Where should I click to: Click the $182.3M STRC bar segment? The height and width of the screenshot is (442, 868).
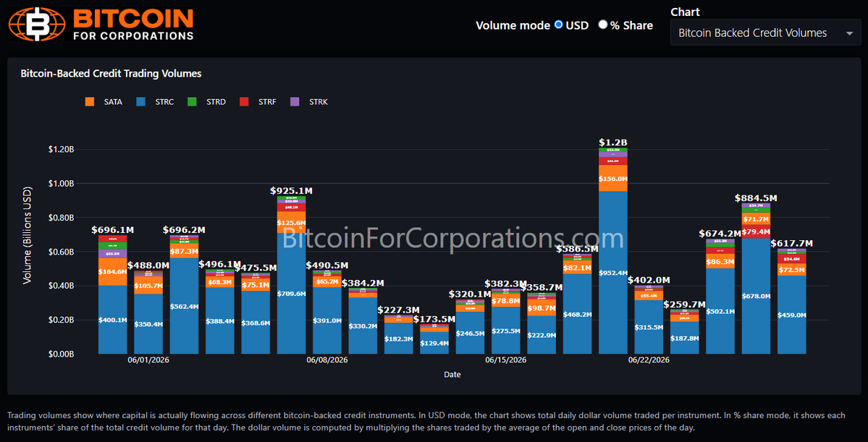[399, 338]
